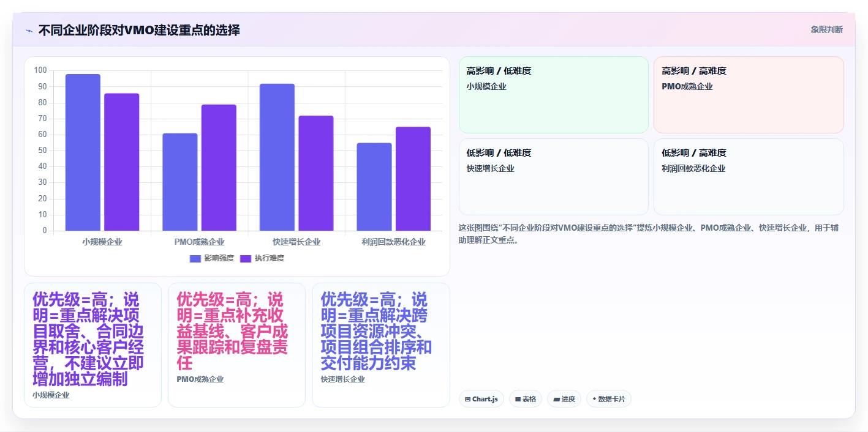
Task: Select the 影响强度 bar for 小规模企业
Action: [83, 152]
